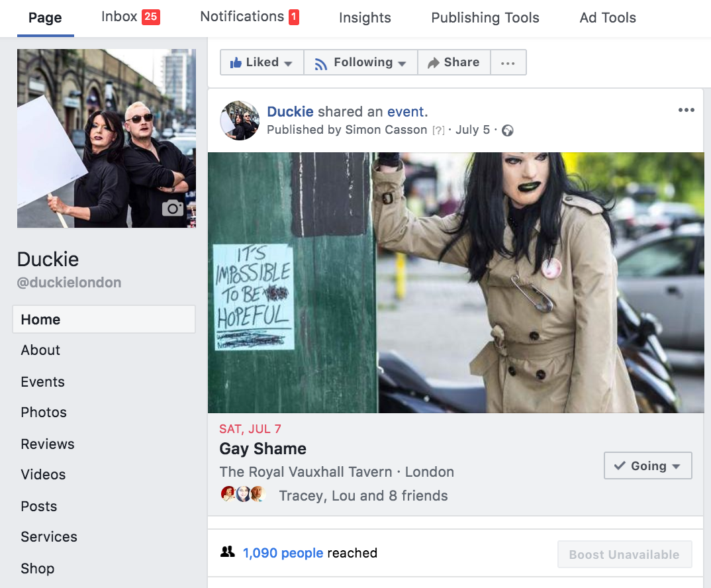711x588 pixels.
Task: Click the share arrow icon
Action: pyautogui.click(x=434, y=63)
